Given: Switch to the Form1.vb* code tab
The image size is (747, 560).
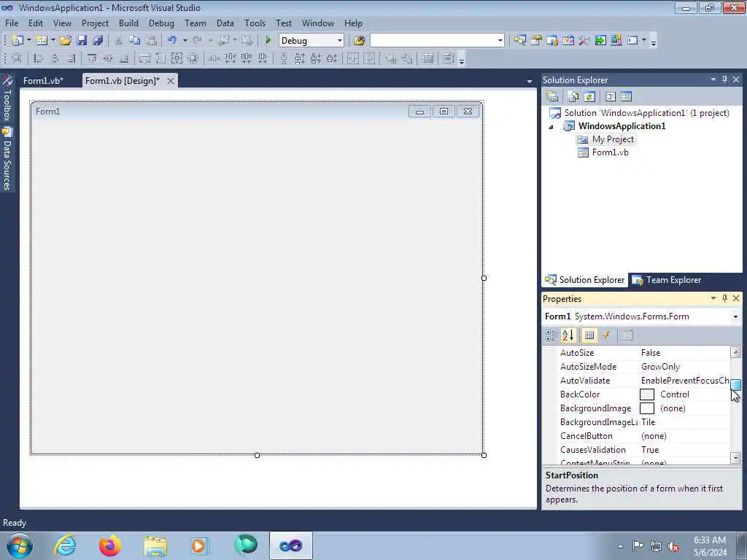Looking at the screenshot, I should 43,80.
